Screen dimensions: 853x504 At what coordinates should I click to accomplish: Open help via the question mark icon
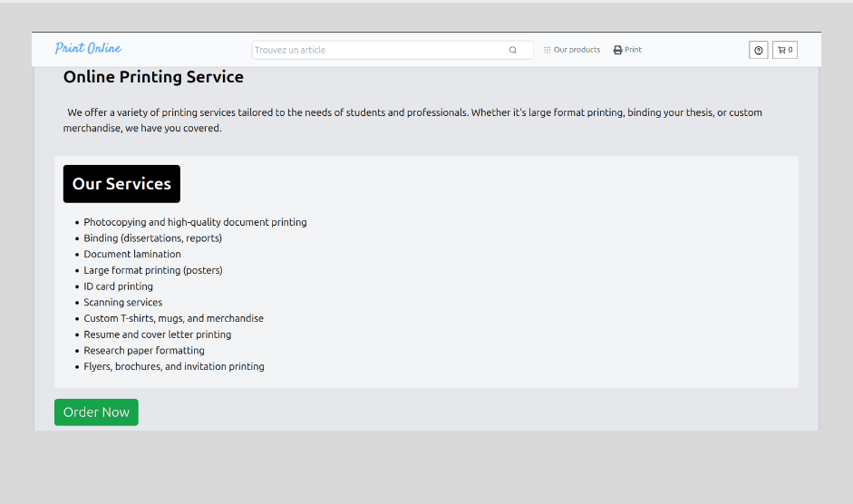point(758,50)
